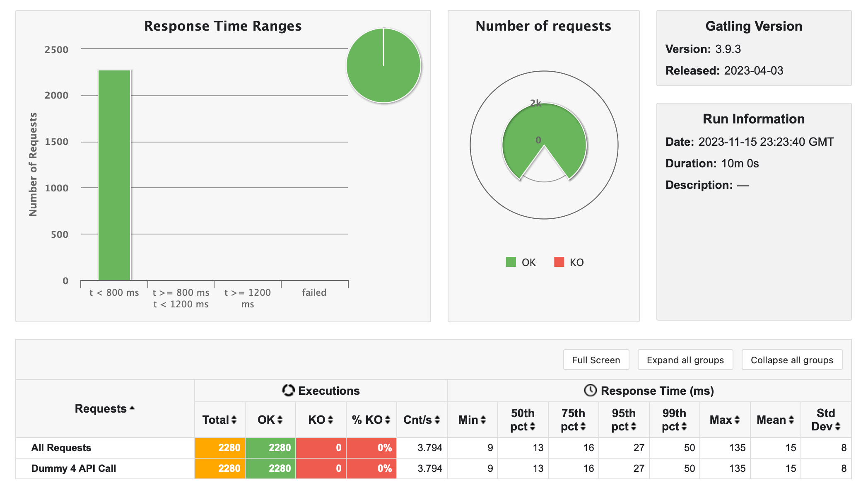Viewport: 868px width, 488px height.
Task: Sort by Total column arrows
Action: tap(234, 420)
